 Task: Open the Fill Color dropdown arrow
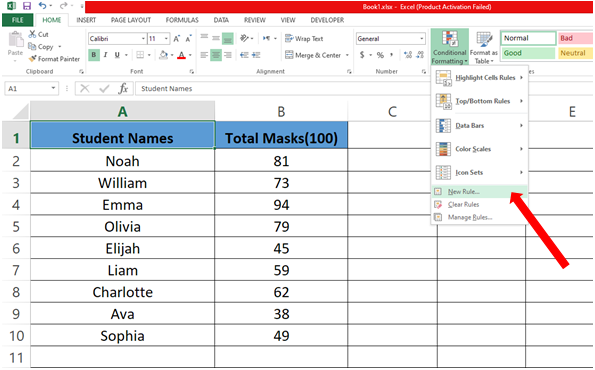click(x=172, y=55)
